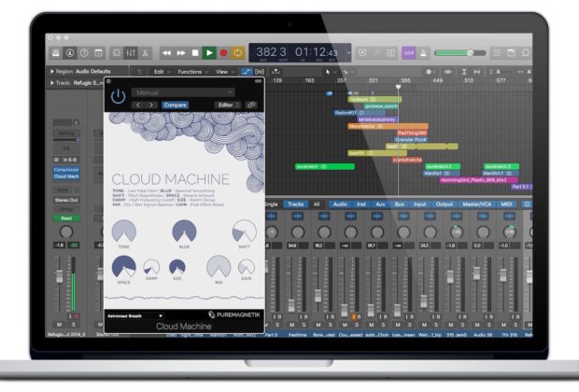Open the Functions menu
Viewport: 579px width, 392px height.
(x=192, y=72)
